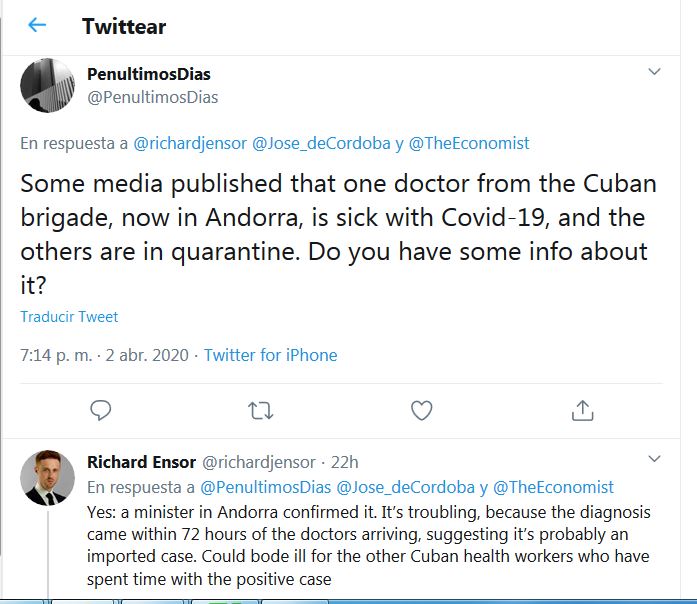Viewport: 697px width, 604px height.
Task: Like the tweet with heart icon
Action: coord(422,410)
